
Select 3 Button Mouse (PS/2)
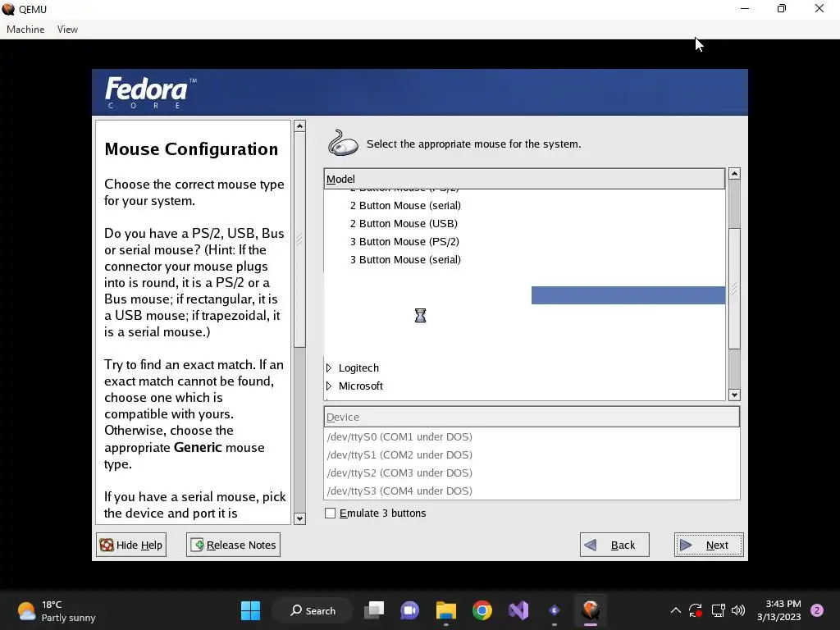[x=404, y=242]
